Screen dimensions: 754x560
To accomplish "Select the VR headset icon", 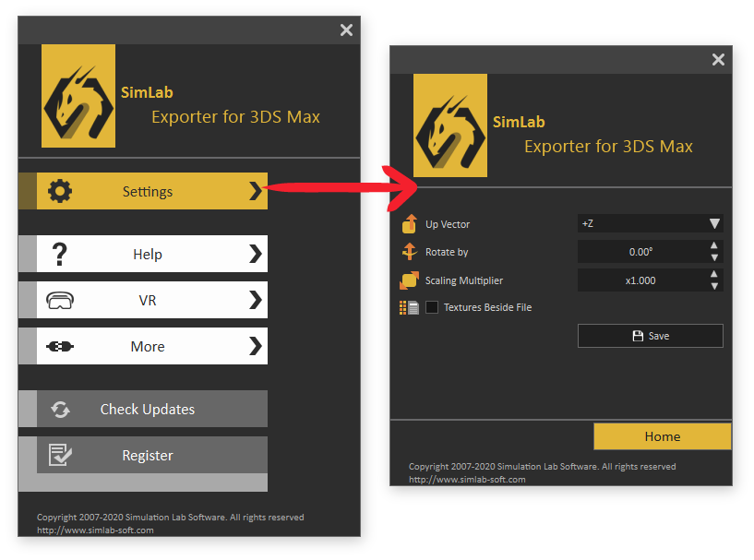I will [x=60, y=300].
